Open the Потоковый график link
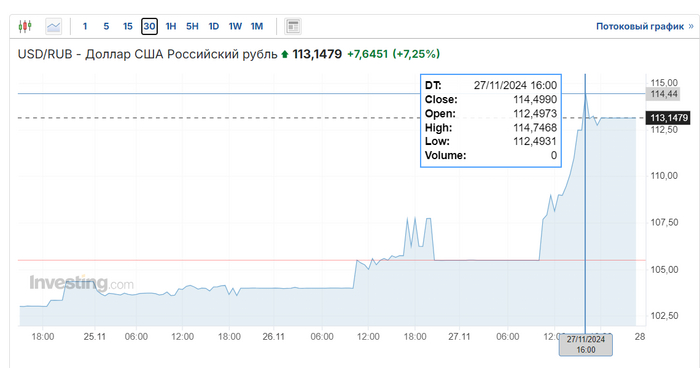700x368 pixels. 640,26
